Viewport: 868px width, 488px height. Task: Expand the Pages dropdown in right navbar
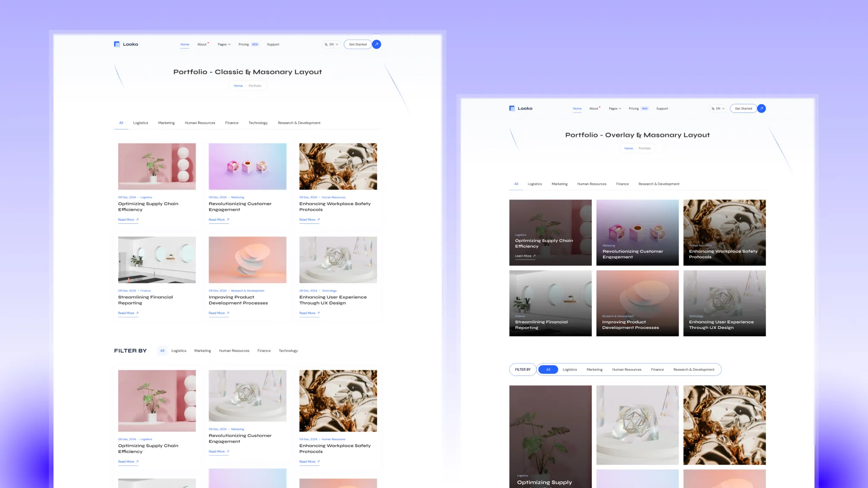click(615, 109)
